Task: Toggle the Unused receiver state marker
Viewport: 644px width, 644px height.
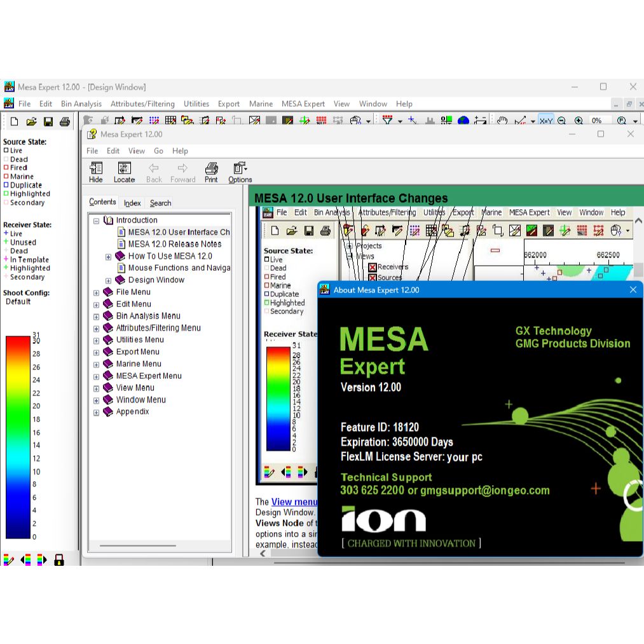Action: click(6, 242)
